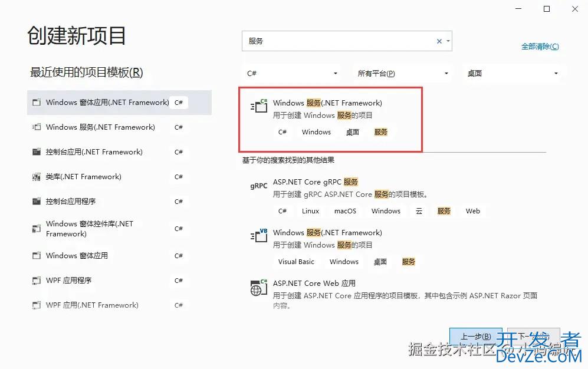Click the C# Windows 服务 template icon in results
Viewport: 588px width, 369px height.
click(259, 106)
